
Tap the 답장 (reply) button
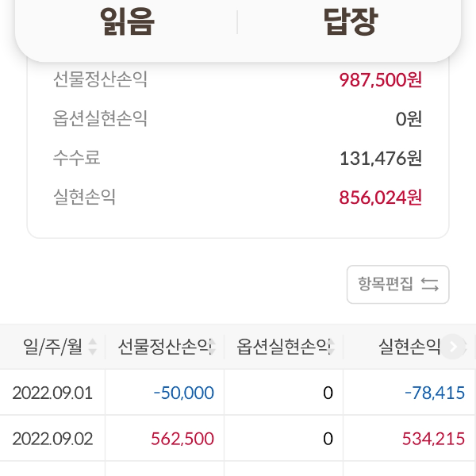click(350, 22)
